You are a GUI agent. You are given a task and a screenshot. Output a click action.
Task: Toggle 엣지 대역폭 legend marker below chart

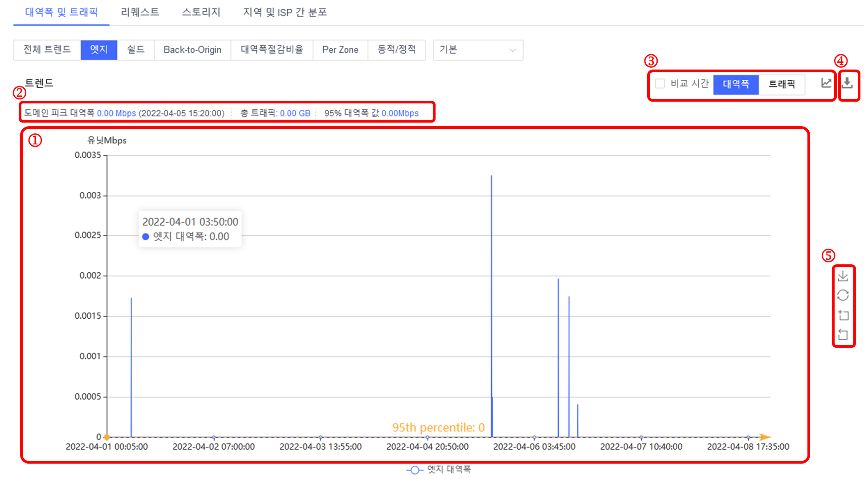[x=415, y=470]
